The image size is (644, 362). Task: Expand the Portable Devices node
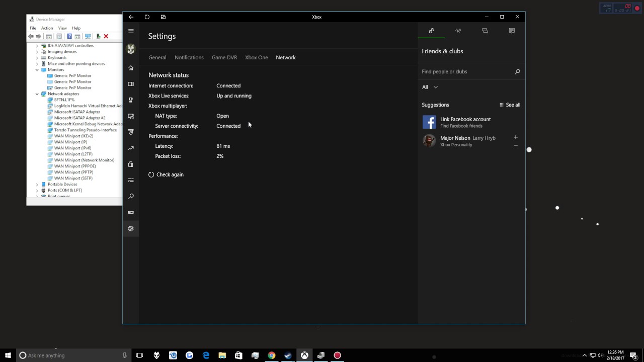[37, 185]
